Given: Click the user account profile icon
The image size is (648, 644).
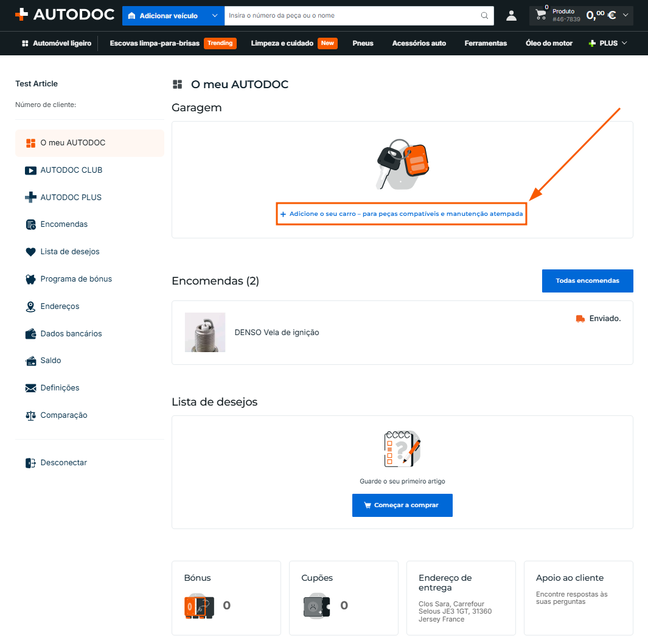Looking at the screenshot, I should 511,16.
